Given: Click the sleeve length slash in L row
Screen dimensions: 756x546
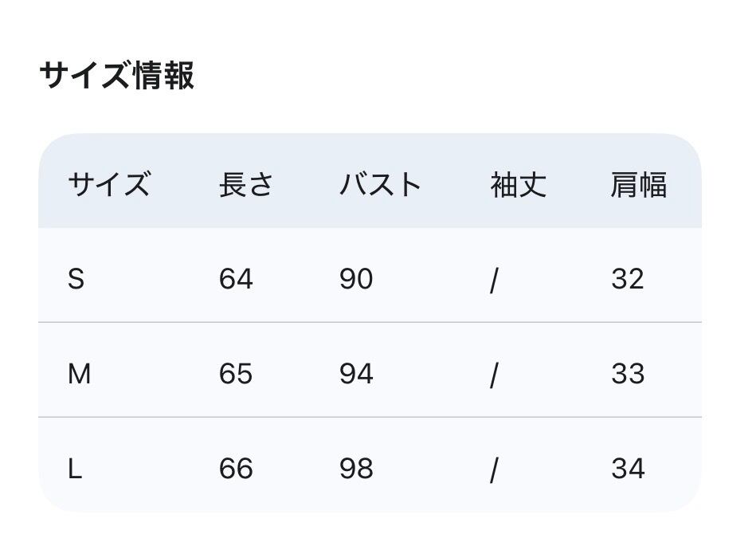Looking at the screenshot, I should pyautogui.click(x=494, y=469).
